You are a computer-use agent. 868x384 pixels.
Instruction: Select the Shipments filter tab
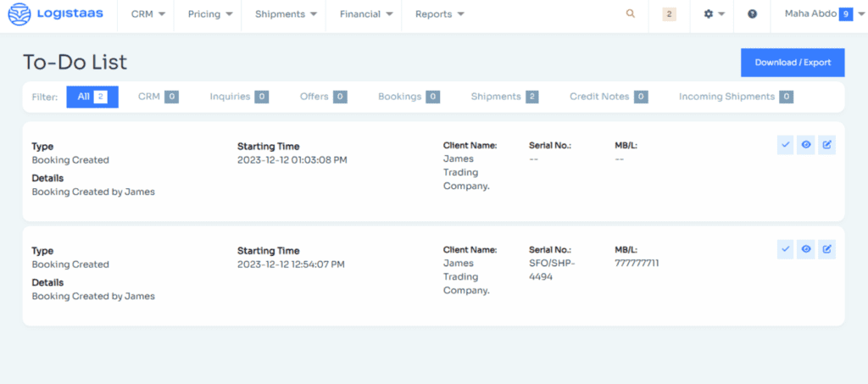(x=504, y=97)
